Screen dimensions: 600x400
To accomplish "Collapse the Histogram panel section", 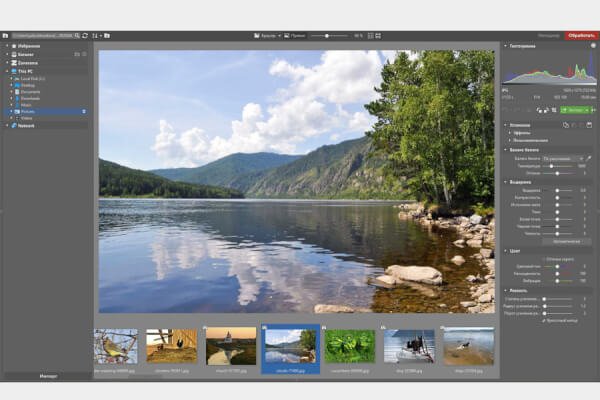I will tap(505, 46).
